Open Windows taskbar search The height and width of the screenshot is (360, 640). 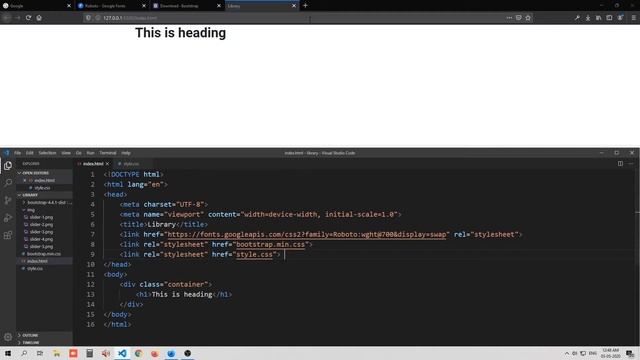[x=24, y=353]
